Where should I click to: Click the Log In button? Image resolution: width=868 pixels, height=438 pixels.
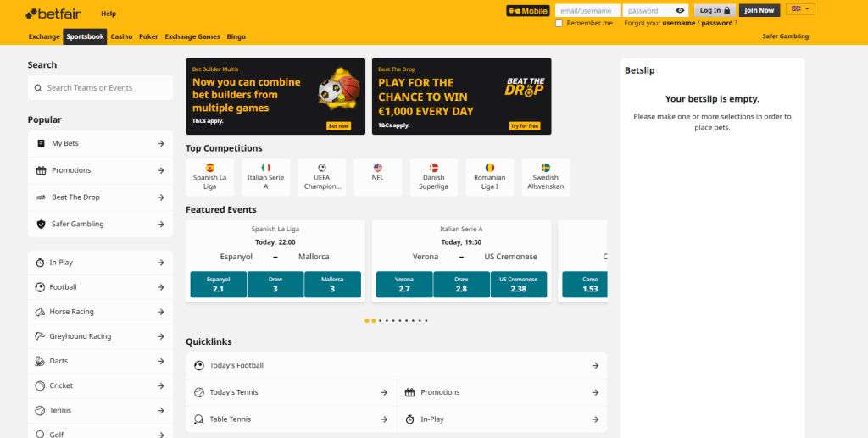coord(715,10)
